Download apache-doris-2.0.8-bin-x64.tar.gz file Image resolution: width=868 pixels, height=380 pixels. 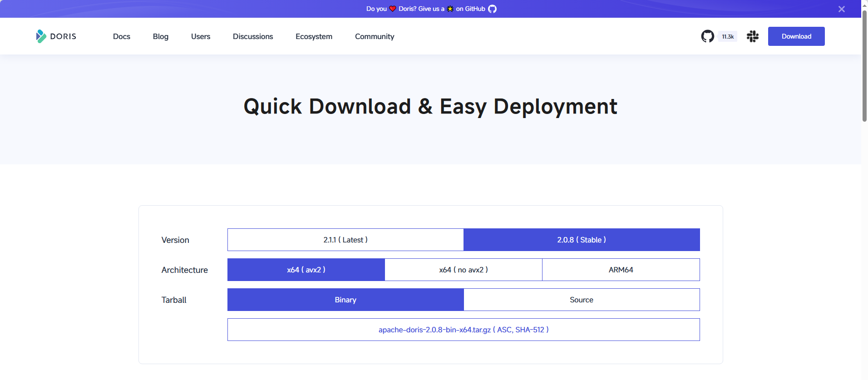point(434,330)
